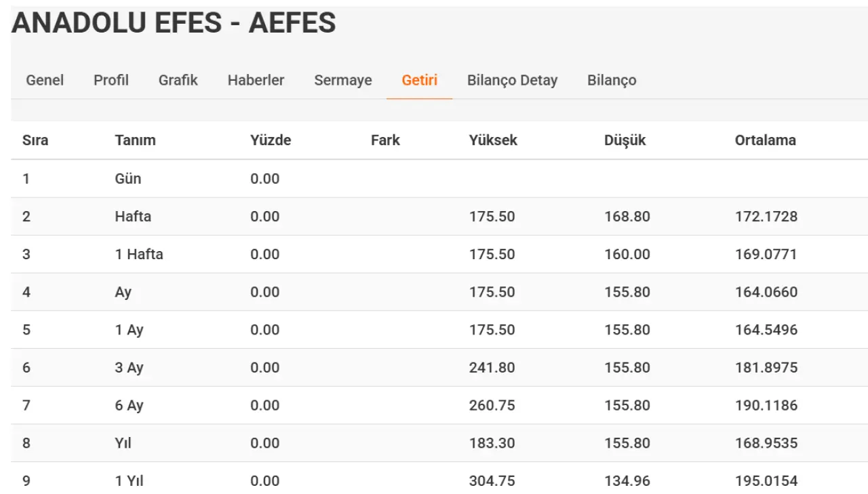Click the 160.00 low value
The height and width of the screenshot is (494, 868).
pos(627,254)
